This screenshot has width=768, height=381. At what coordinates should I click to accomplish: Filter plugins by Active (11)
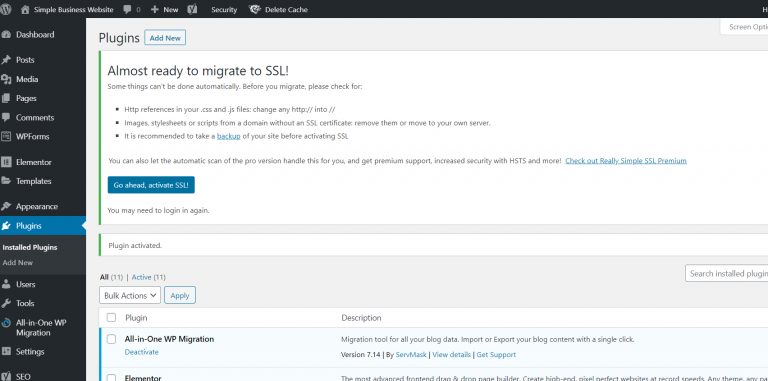(149, 277)
